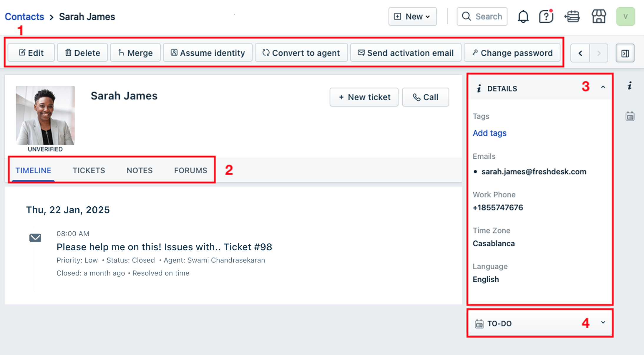Click the Assume identity button

click(208, 53)
